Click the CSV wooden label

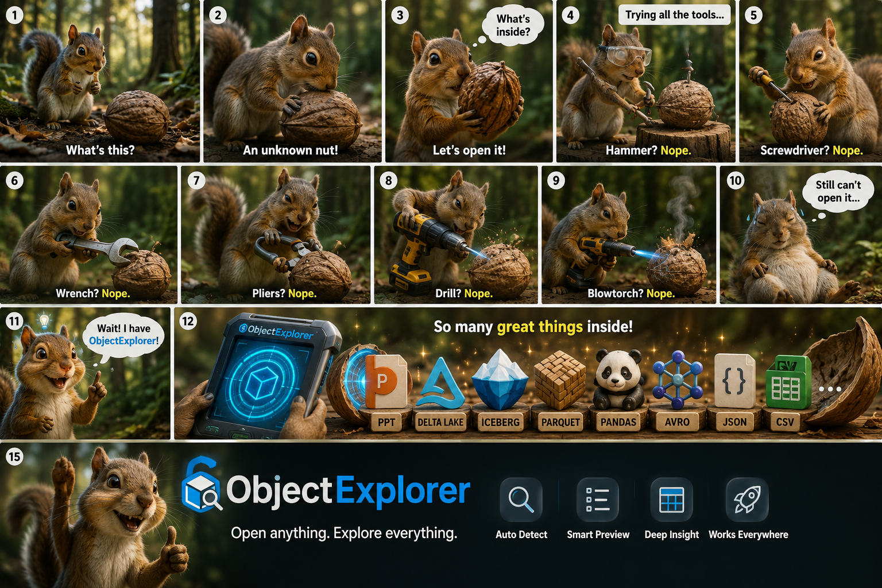(785, 422)
